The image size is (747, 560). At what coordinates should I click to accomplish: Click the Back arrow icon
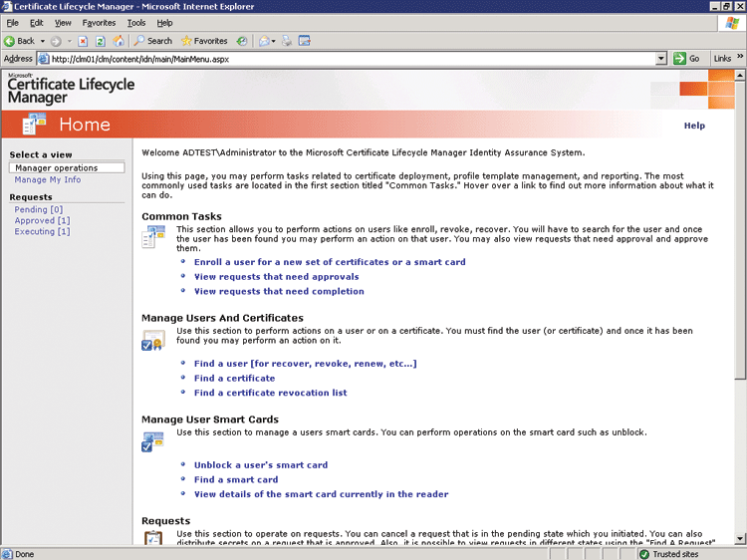click(x=9, y=42)
